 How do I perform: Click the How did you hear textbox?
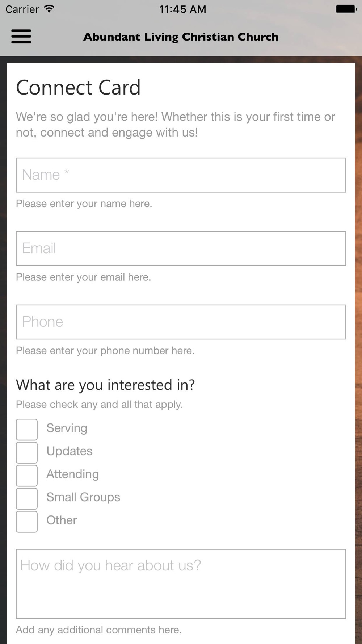click(x=181, y=584)
